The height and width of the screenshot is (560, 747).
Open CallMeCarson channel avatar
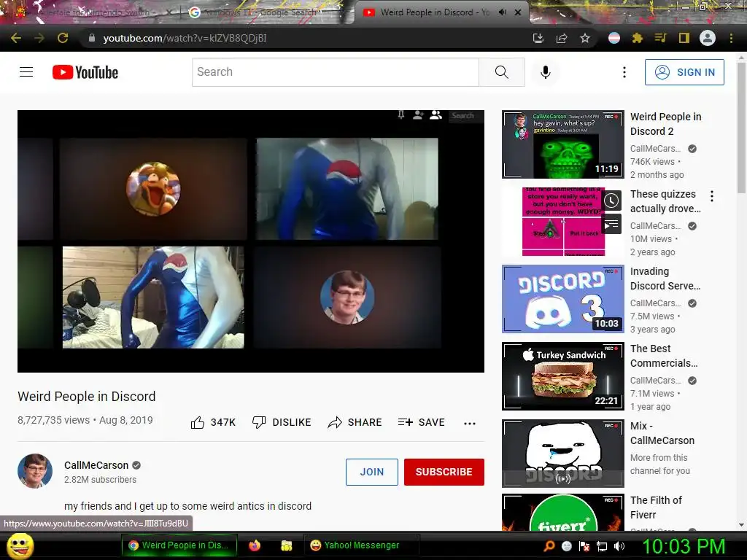[35, 471]
